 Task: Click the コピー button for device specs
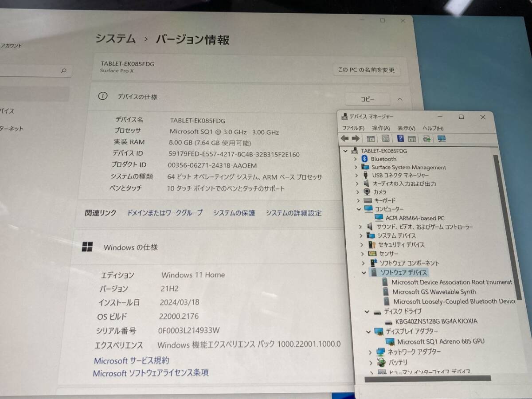[x=368, y=99]
